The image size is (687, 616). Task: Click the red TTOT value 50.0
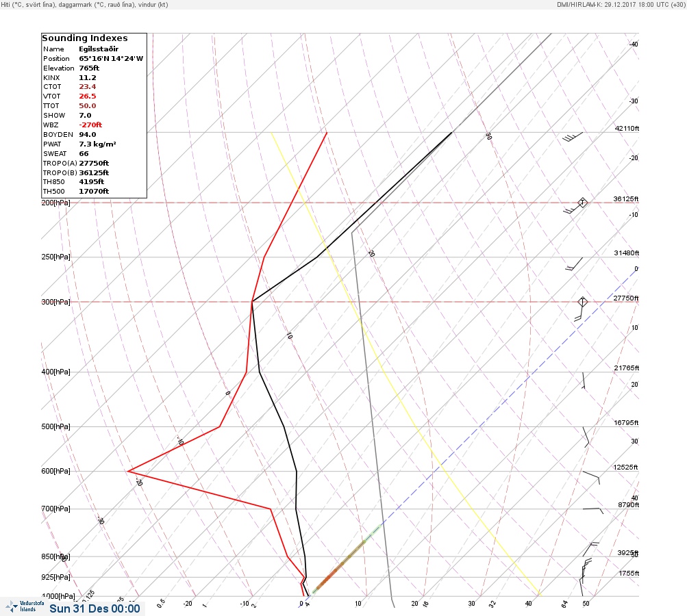click(x=88, y=106)
